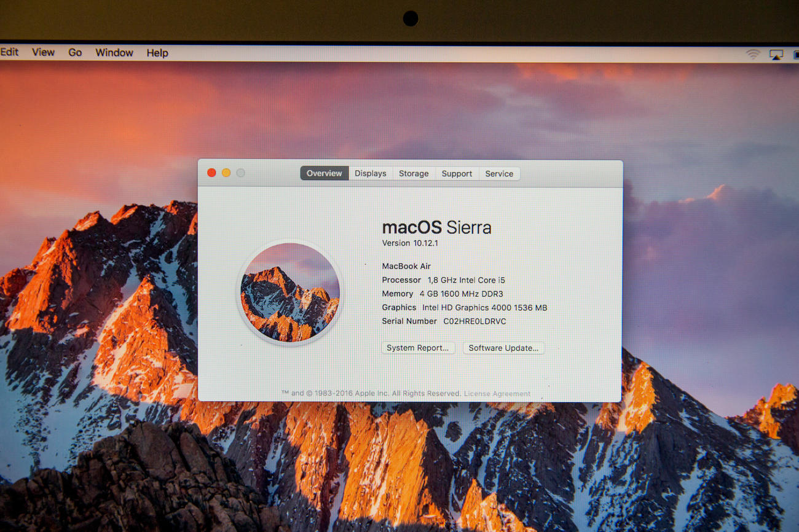Open the Edit menu

pos(9,52)
